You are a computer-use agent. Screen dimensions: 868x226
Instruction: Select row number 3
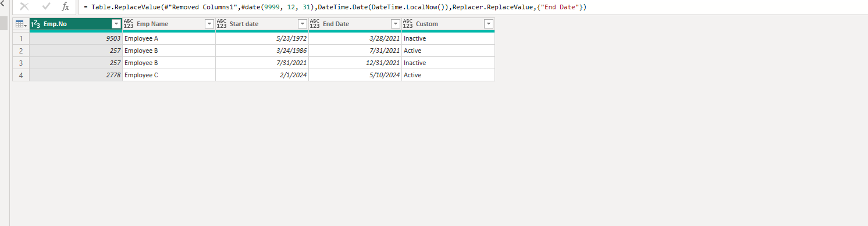[21, 63]
